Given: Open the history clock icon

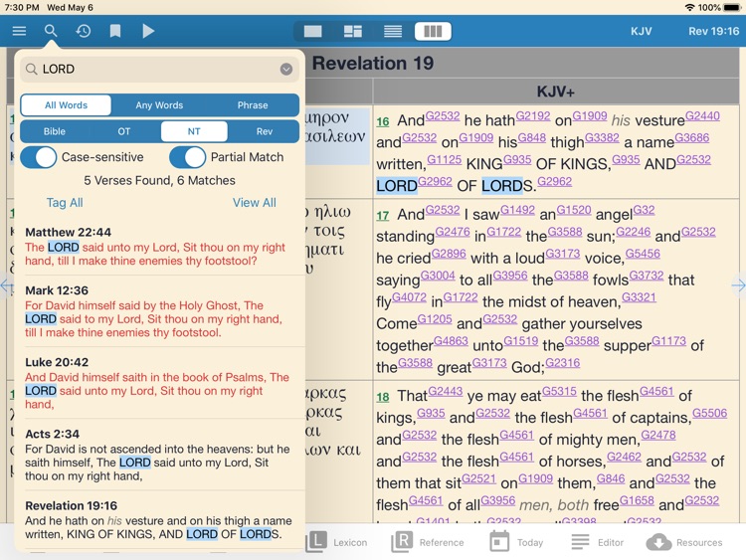Looking at the screenshot, I should click(x=84, y=32).
